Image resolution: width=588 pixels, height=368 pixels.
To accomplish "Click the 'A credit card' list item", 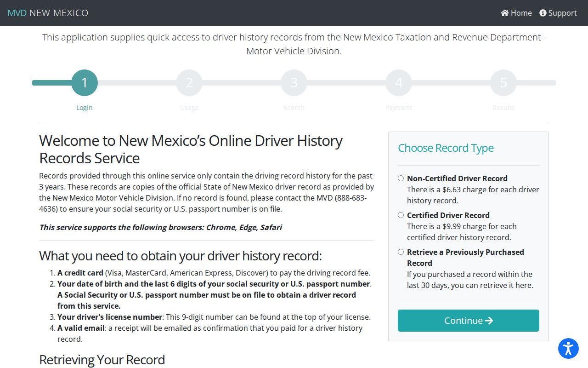I will [214, 273].
